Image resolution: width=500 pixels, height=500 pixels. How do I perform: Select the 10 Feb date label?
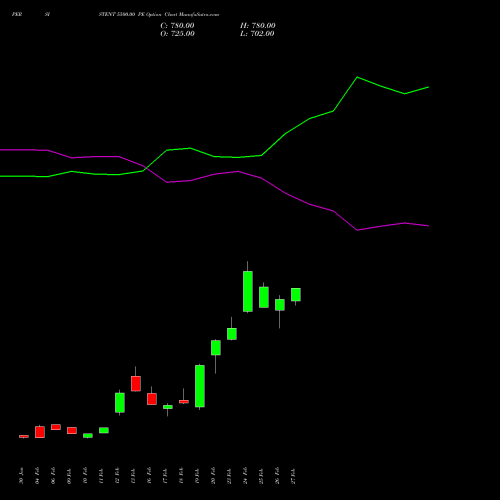tap(85, 476)
